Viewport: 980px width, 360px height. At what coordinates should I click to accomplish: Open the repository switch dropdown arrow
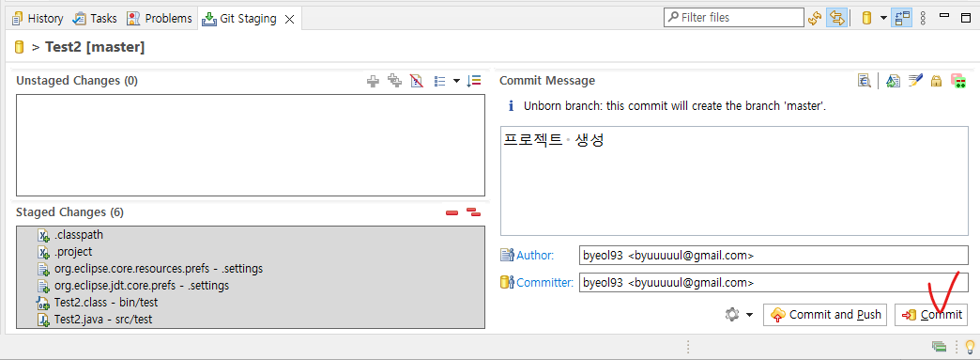point(883,18)
